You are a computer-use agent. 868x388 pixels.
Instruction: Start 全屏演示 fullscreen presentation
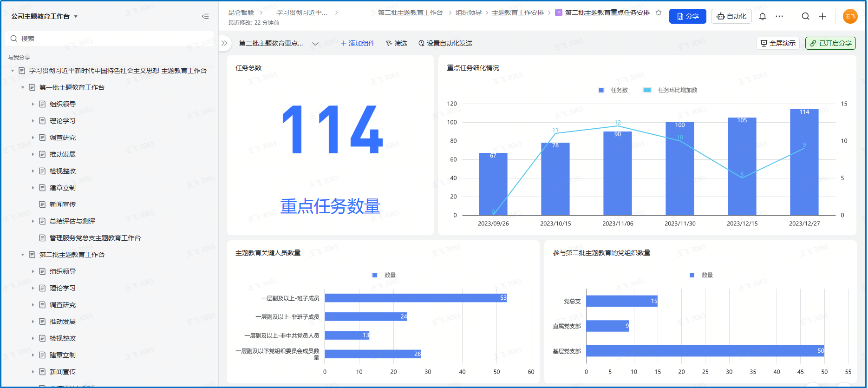click(778, 43)
